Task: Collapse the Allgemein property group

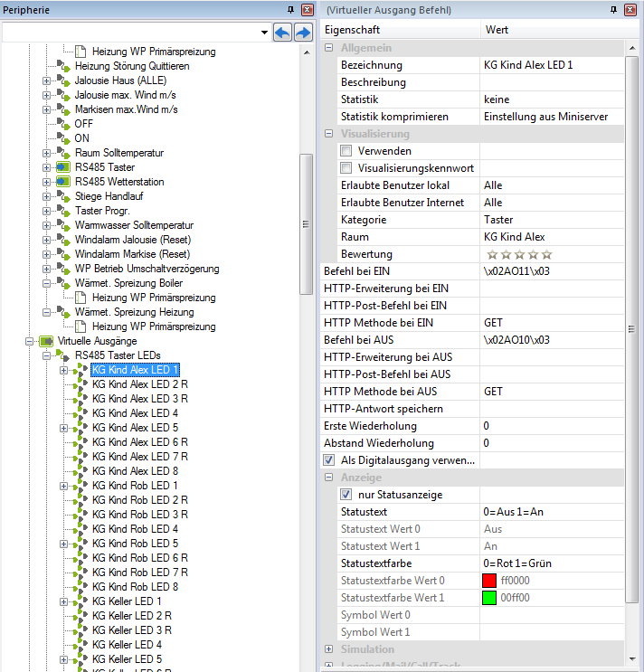Action: (328, 48)
